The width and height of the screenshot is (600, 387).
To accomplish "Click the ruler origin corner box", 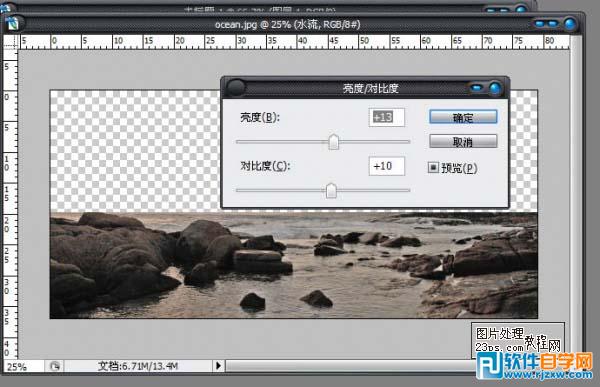I will (11, 41).
